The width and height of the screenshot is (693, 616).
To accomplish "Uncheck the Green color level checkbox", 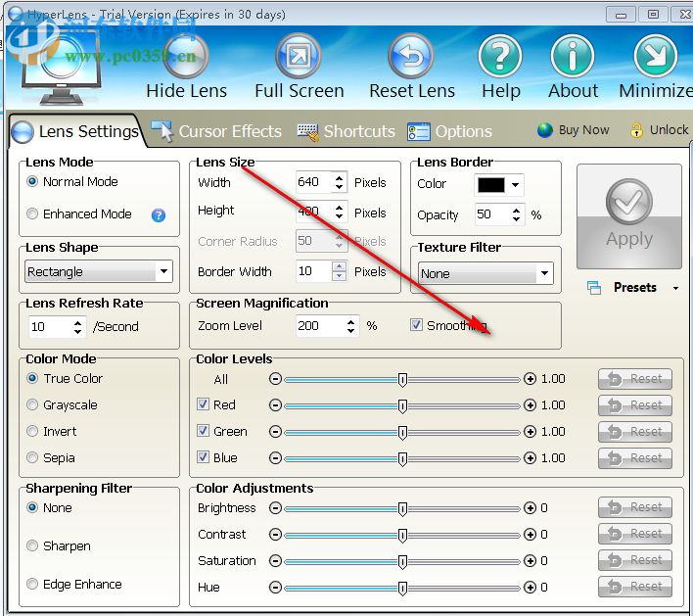I will pyautogui.click(x=204, y=431).
